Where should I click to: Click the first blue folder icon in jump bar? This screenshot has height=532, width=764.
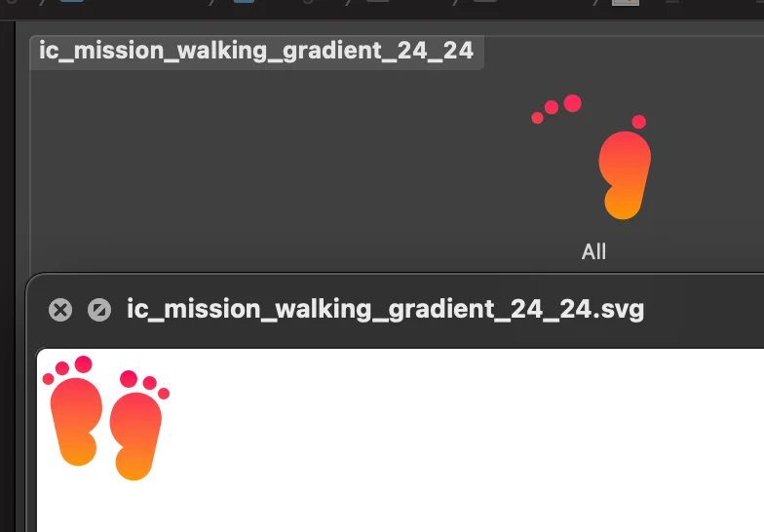tap(71, 2)
